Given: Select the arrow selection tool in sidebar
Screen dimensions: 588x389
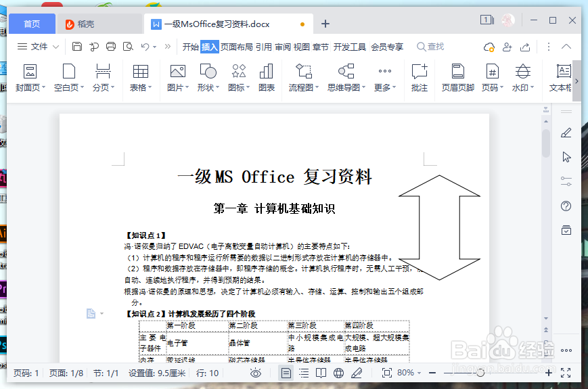Looking at the screenshot, I should [x=566, y=157].
